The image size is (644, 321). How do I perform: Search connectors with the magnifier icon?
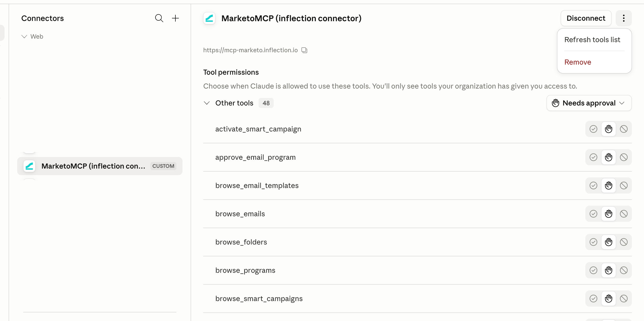coord(159,18)
